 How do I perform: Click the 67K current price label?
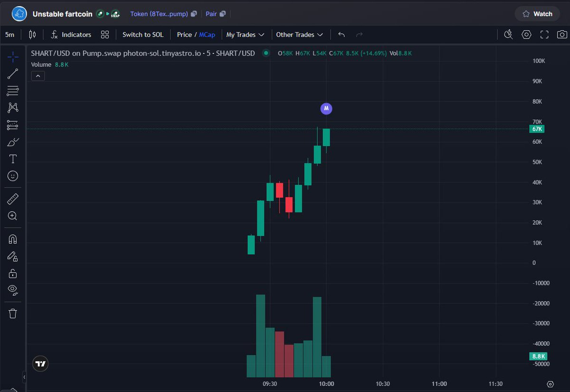coord(537,129)
